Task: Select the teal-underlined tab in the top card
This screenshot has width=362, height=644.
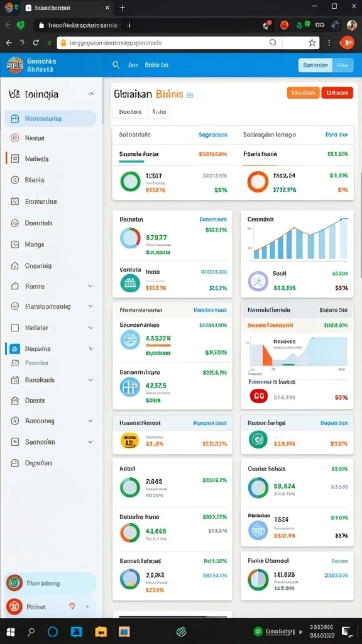Action: [x=139, y=155]
